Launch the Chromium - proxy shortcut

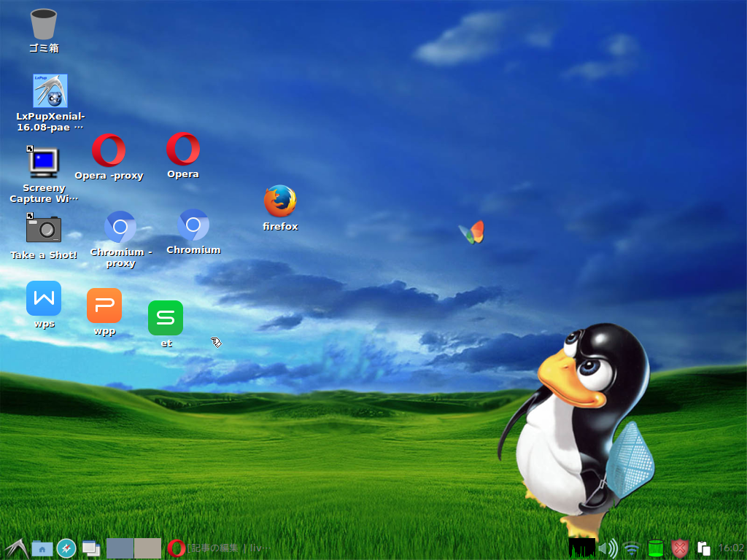coord(120,227)
